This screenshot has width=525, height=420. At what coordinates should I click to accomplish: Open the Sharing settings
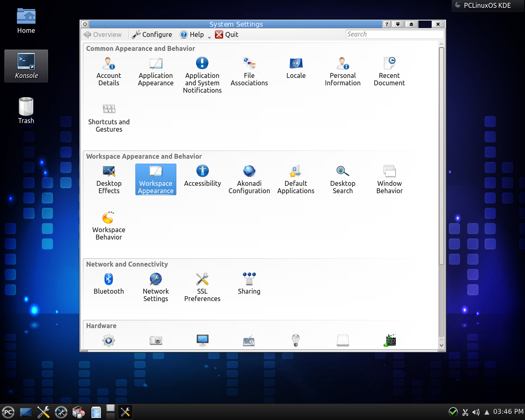click(x=249, y=284)
